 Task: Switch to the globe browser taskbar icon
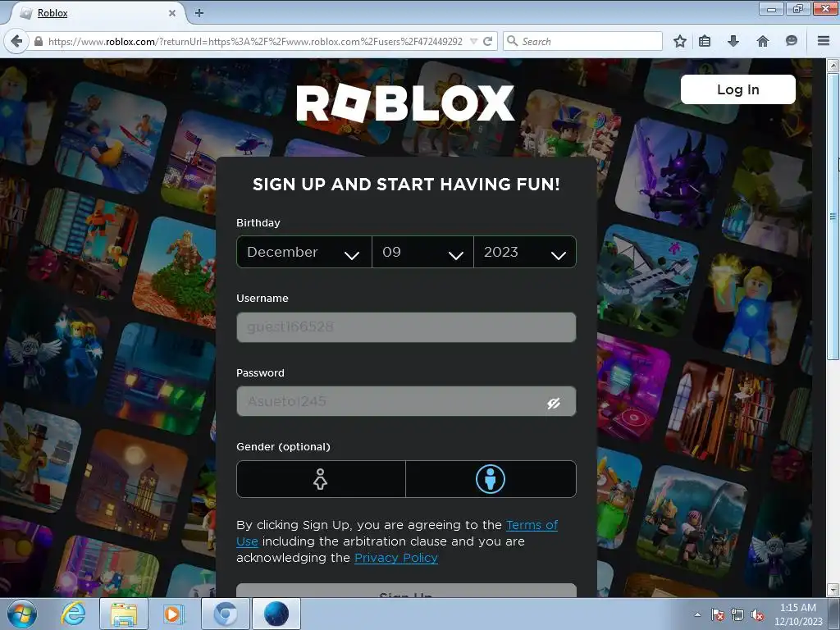[276, 614]
